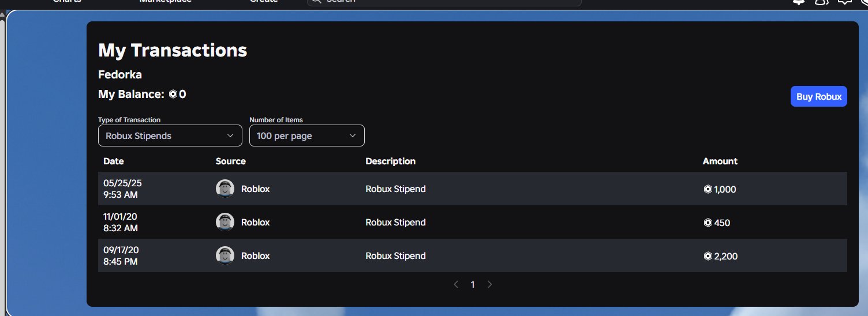Click the 450 amount value
The width and height of the screenshot is (868, 316).
tap(722, 222)
